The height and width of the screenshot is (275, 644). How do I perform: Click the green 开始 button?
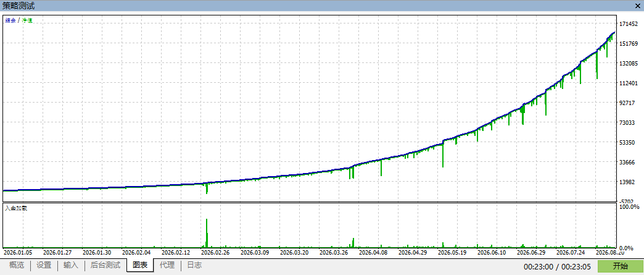point(620,266)
